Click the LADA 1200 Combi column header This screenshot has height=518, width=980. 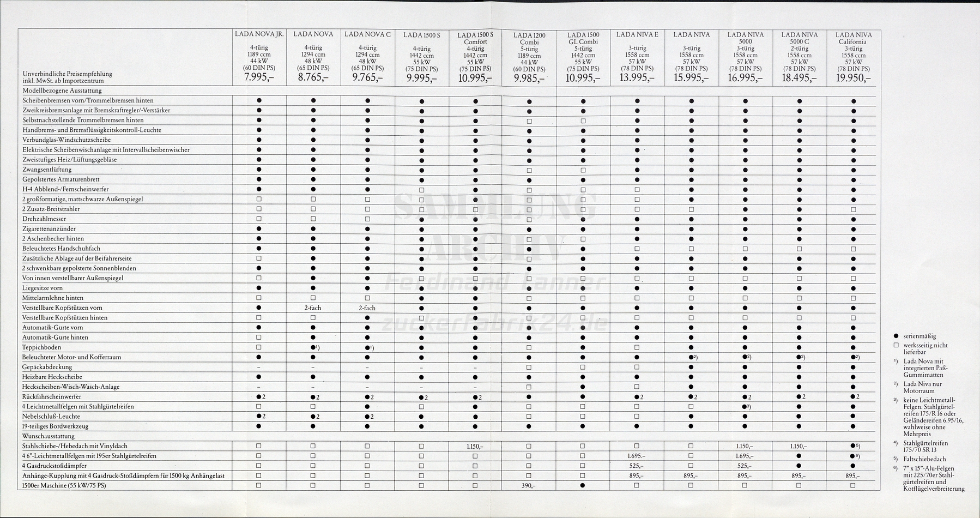529,39
